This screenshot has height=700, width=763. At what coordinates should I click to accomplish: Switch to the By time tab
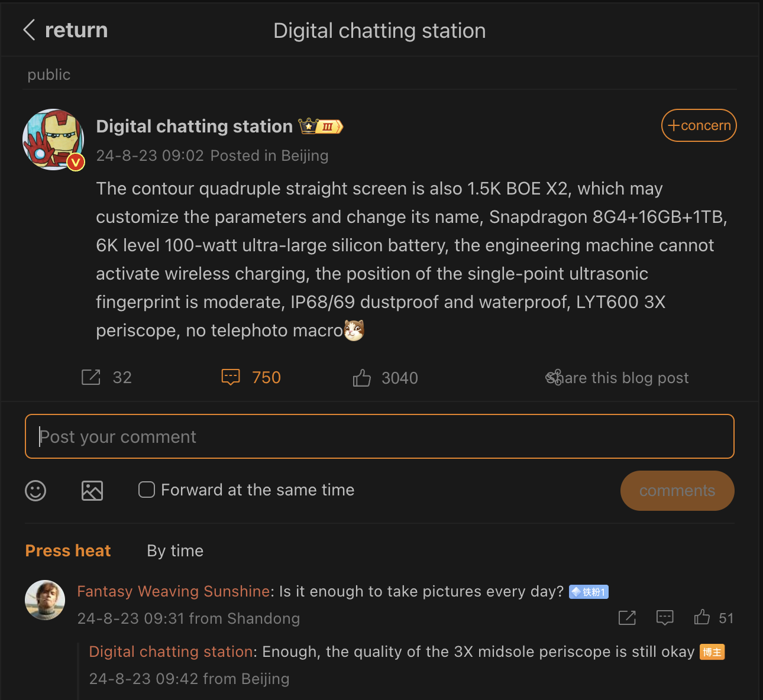[174, 550]
